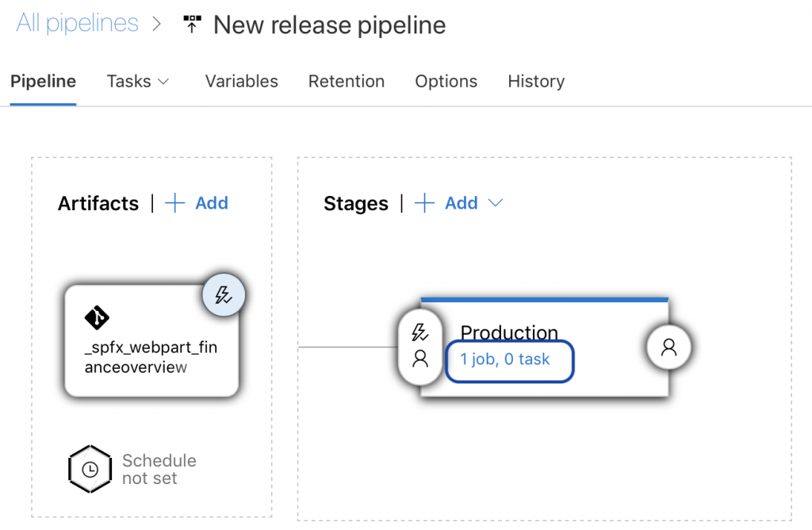
Task: Go back to All pipelines
Action: tap(77, 24)
